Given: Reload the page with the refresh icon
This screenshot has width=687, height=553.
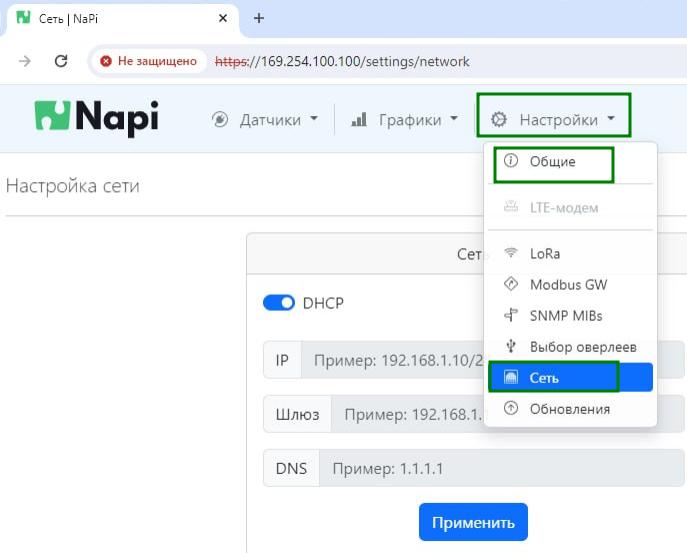Looking at the screenshot, I should pos(61,61).
